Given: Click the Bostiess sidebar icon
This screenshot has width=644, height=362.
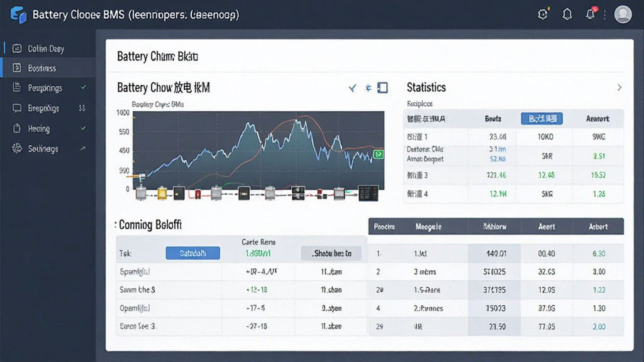Looking at the screenshot, I should [x=17, y=68].
